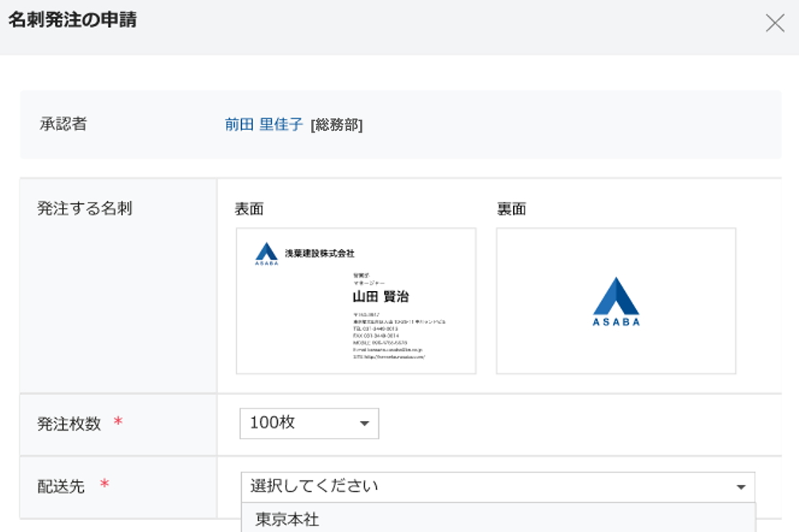Image resolution: width=799 pixels, height=532 pixels.
Task: Click the 発注する名刺 row label
Action: pos(85,209)
